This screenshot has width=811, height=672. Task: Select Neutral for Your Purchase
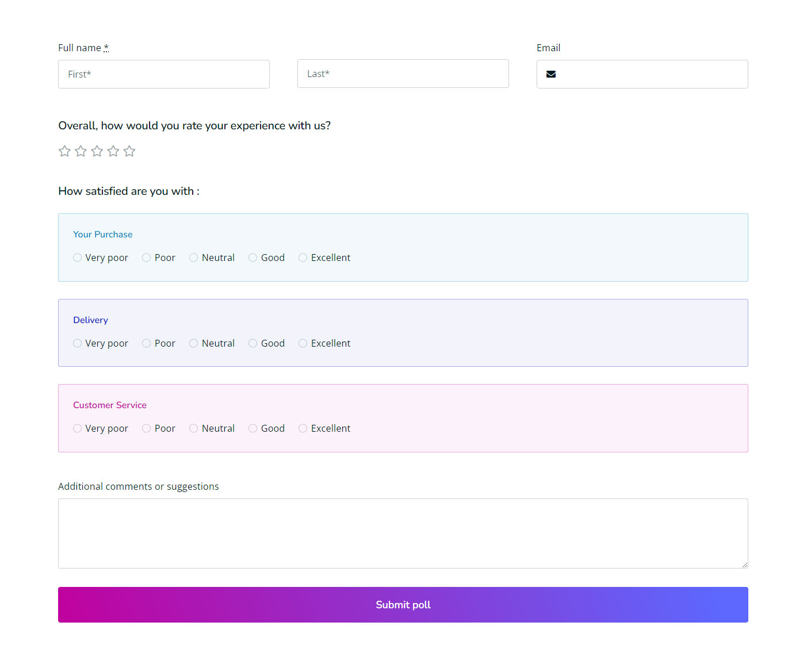click(x=193, y=258)
